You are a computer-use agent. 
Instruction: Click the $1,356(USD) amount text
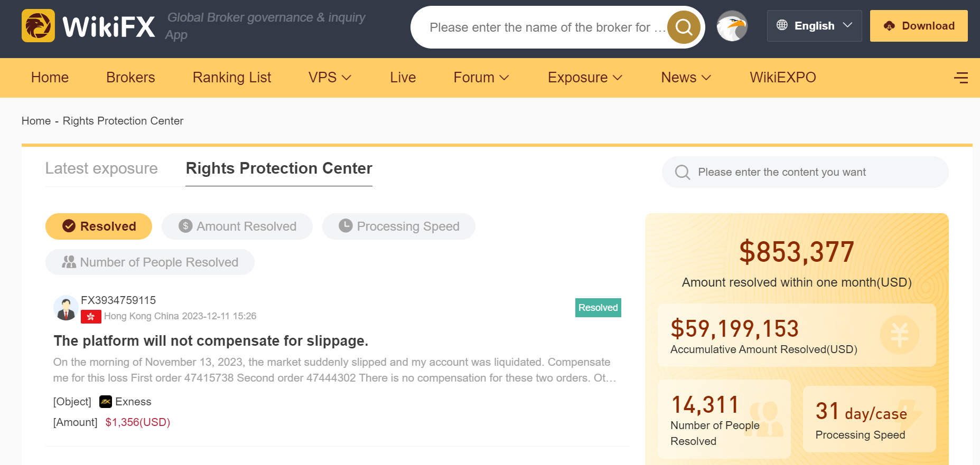tap(138, 422)
